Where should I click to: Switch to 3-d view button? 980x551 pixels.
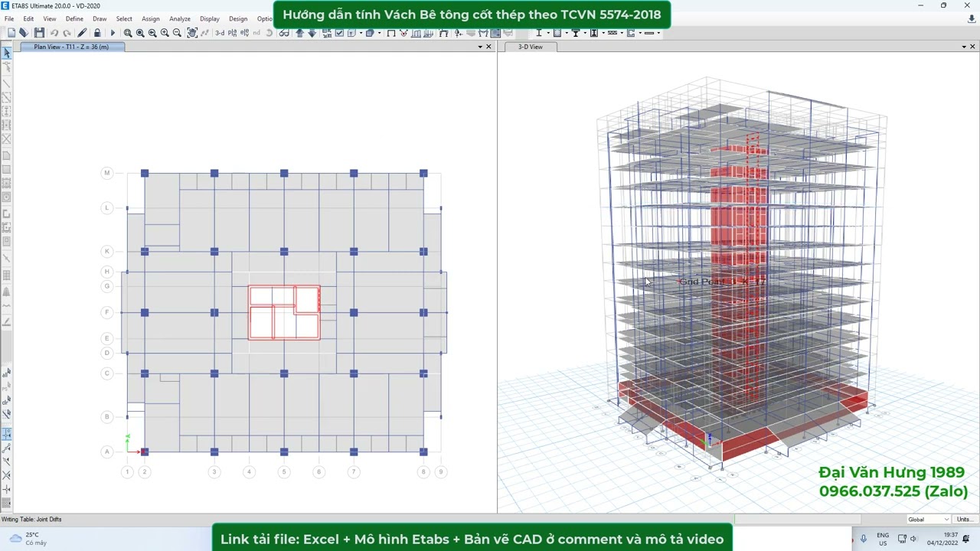point(220,33)
